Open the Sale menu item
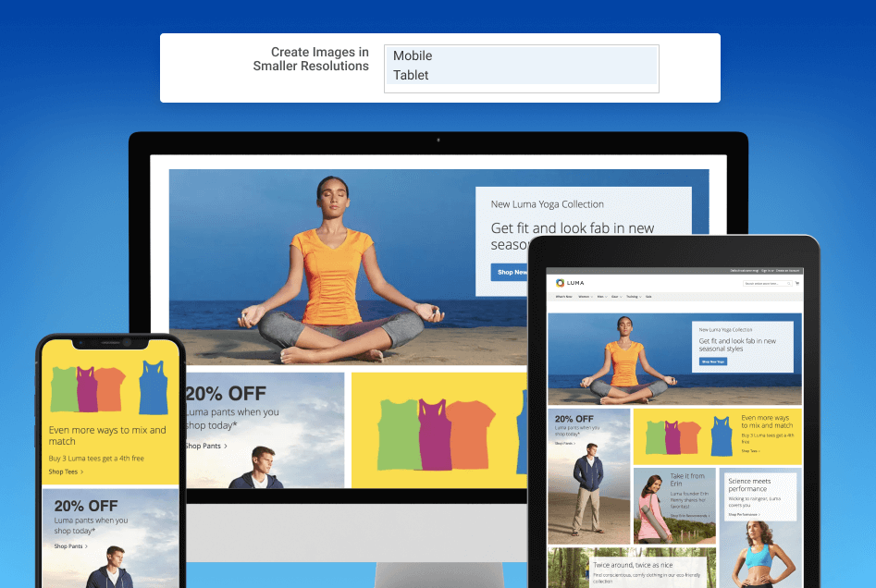 648,296
